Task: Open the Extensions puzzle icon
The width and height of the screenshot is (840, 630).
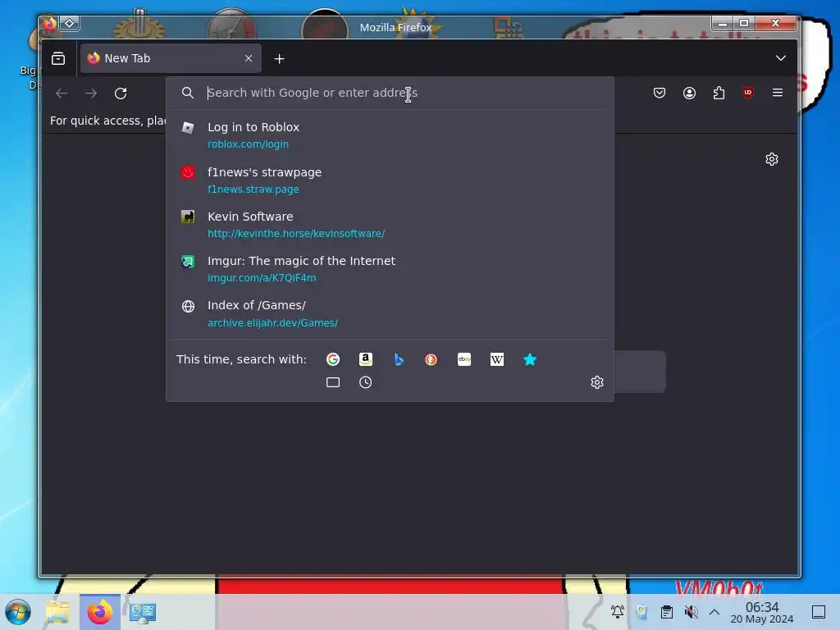Action: click(719, 94)
